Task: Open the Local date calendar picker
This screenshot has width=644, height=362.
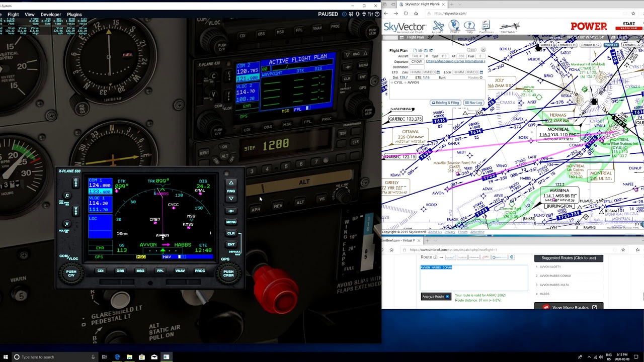Action: click(x=481, y=72)
